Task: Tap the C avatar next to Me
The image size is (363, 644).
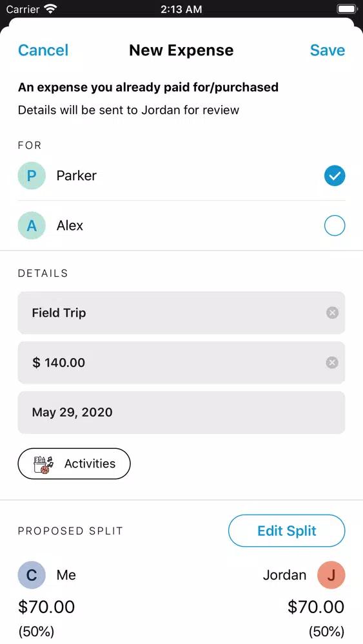Action: point(32,575)
